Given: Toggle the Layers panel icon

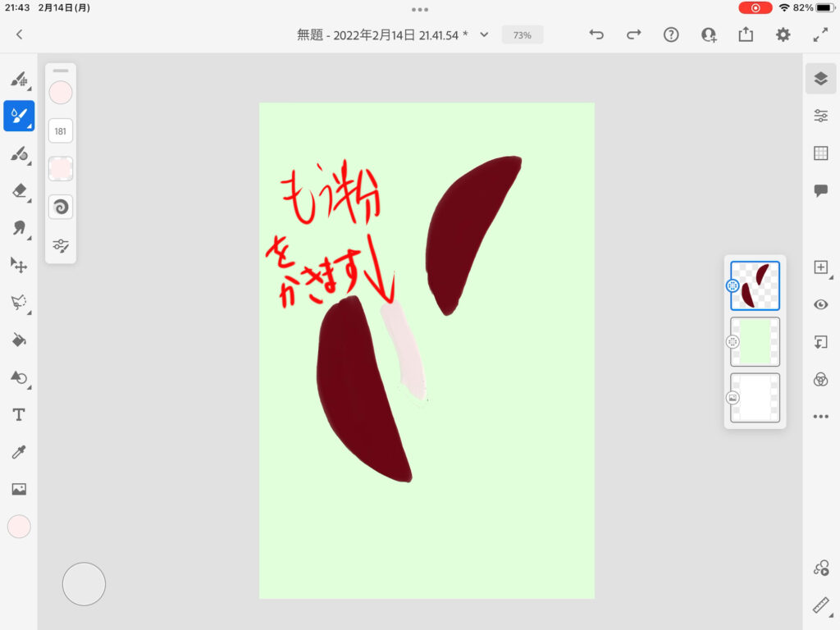Looking at the screenshot, I should coord(820,79).
